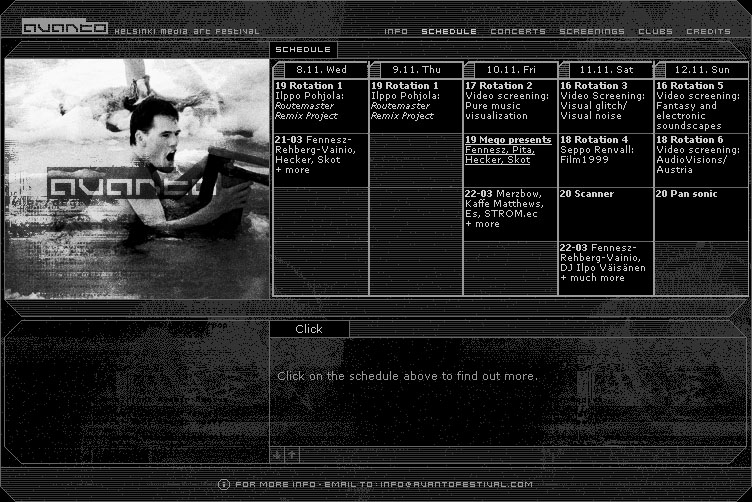Open 18 Rotation 4 Seppo Renvall event
Image resolution: width=752 pixels, height=502 pixels.
(x=606, y=160)
